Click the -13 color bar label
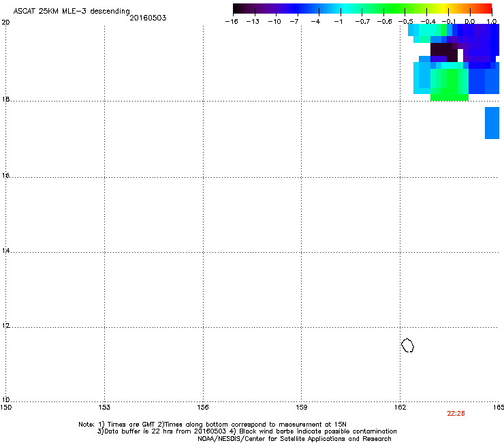 click(x=253, y=22)
